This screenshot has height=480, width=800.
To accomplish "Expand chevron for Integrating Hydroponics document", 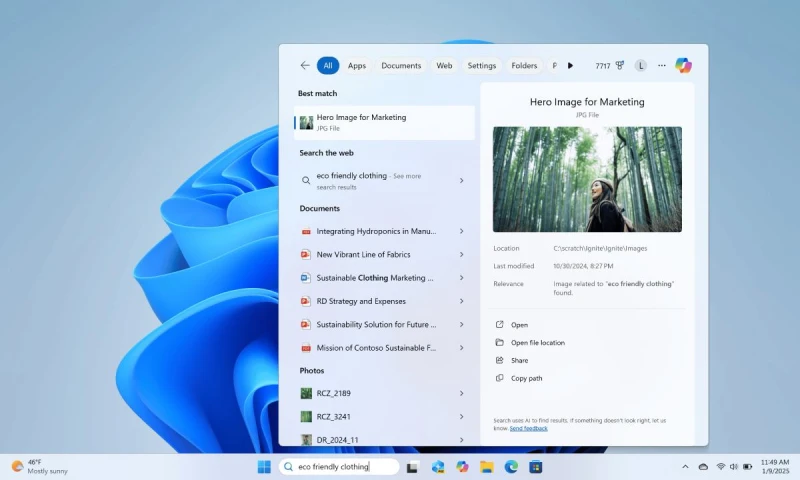I will [461, 231].
